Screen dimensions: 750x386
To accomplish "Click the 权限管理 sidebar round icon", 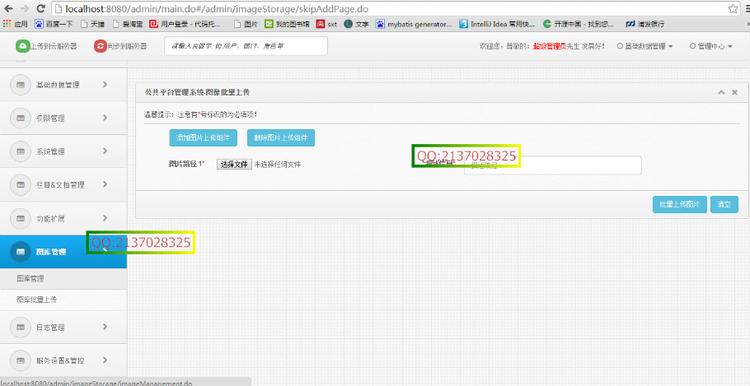I will click(x=21, y=118).
